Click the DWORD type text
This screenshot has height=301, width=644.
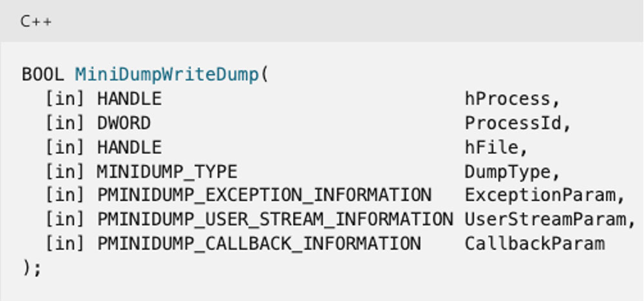click(x=124, y=123)
